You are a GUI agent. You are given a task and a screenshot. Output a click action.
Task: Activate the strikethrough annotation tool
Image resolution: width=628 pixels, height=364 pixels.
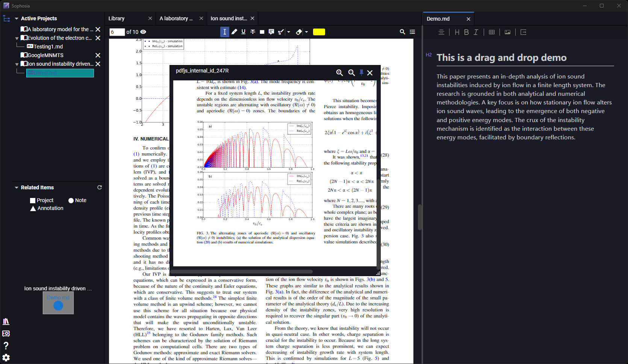point(253,32)
